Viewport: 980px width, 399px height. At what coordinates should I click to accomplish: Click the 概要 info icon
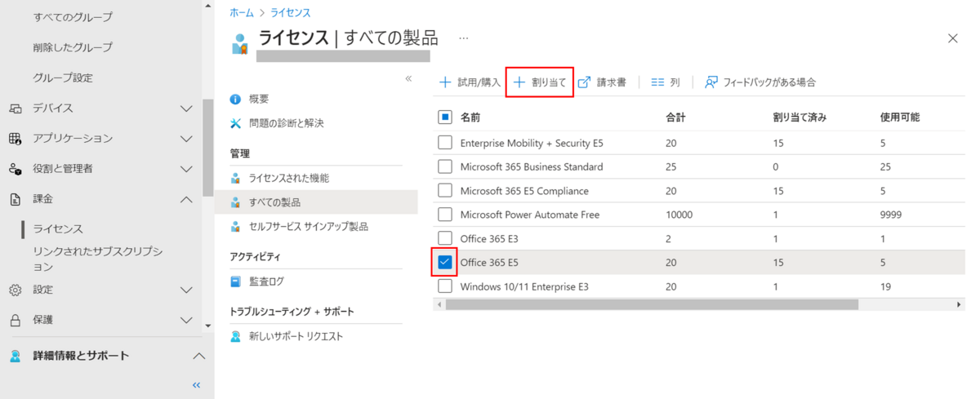pos(236,99)
